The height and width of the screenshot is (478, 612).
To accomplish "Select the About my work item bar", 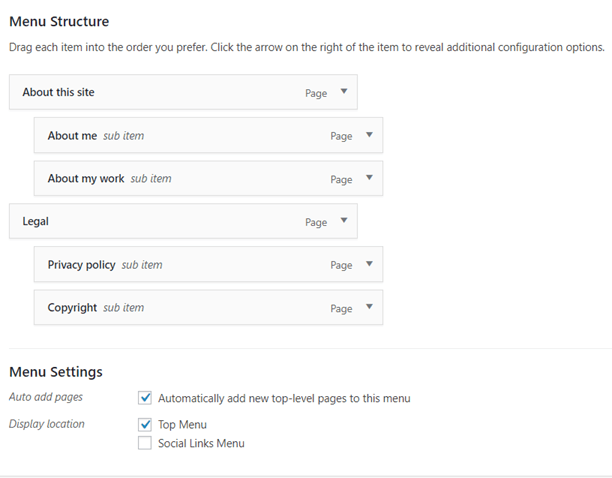I will (x=208, y=178).
